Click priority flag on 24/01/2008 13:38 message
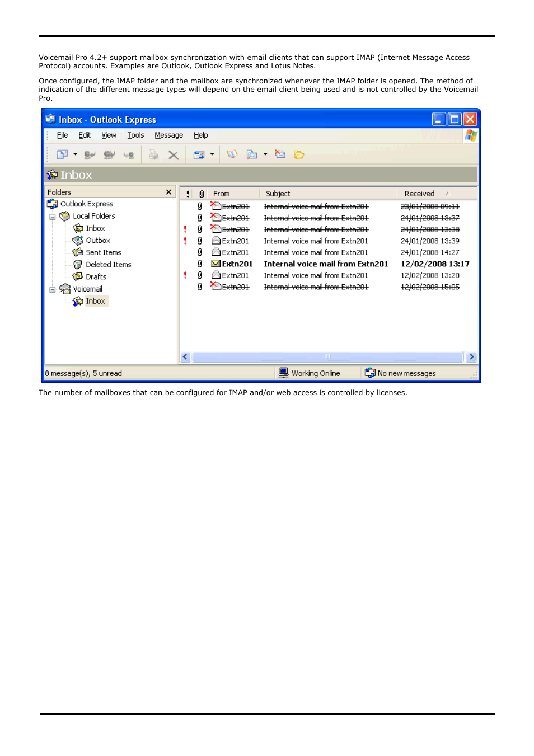Screen dimensions: 534x756 [185, 229]
